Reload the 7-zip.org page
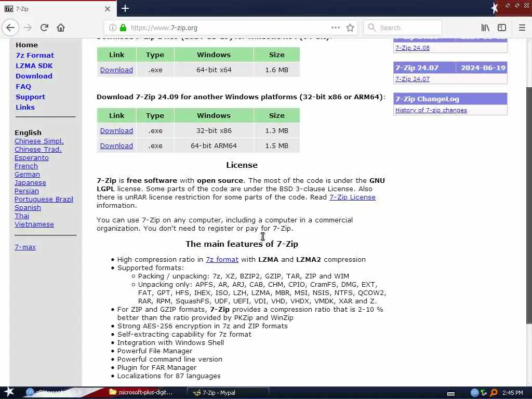 tap(44, 28)
